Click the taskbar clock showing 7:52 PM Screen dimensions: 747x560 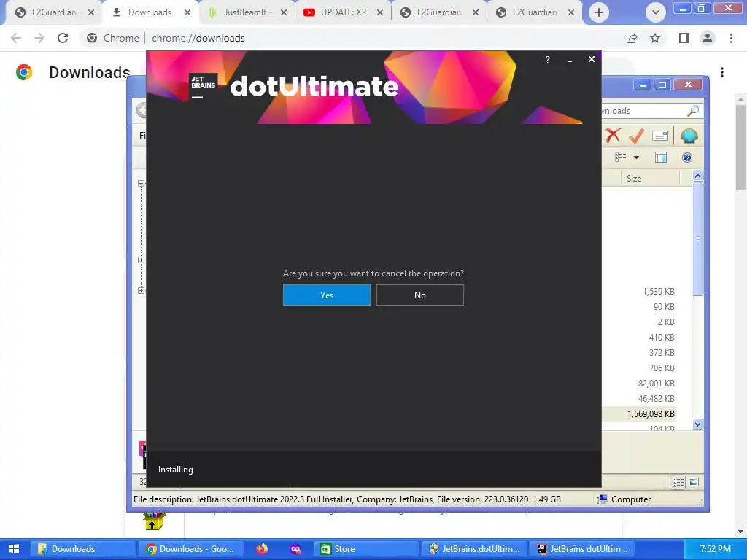[715, 549]
